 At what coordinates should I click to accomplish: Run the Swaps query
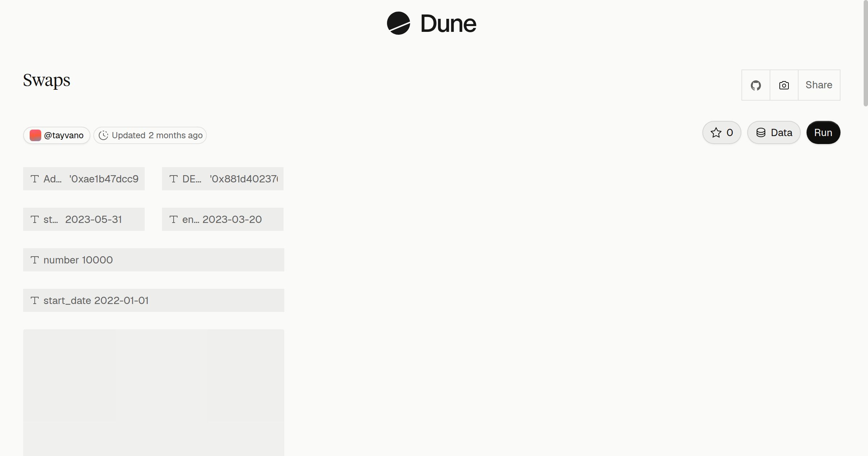coord(823,132)
